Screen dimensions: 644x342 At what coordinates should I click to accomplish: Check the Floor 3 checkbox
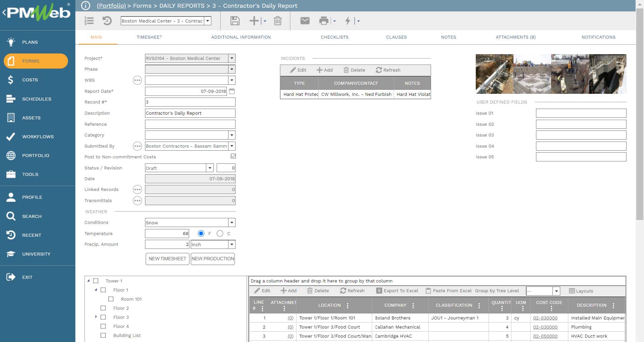point(103,317)
